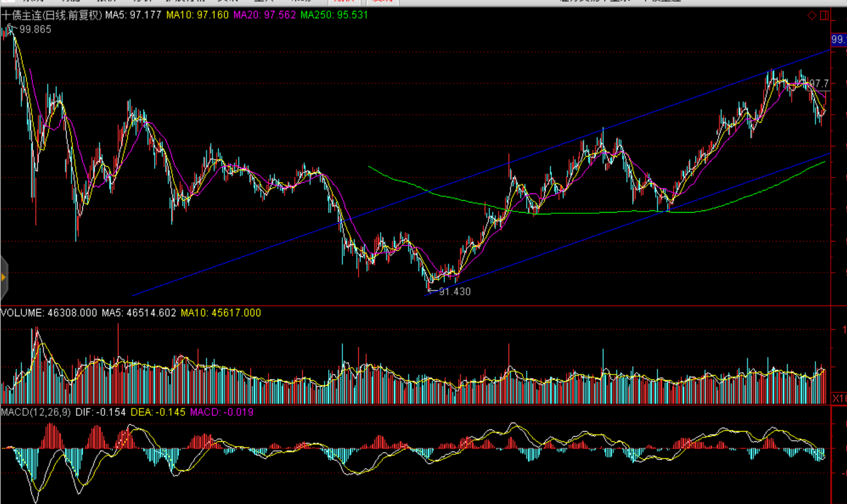
Task: Click the magenta MA20: 97.562 label
Action: (x=264, y=15)
